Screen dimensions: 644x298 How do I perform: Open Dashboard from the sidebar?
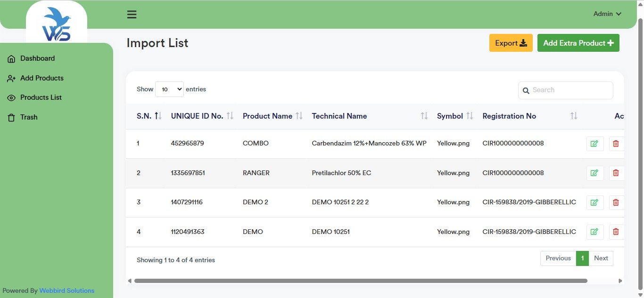(x=37, y=58)
